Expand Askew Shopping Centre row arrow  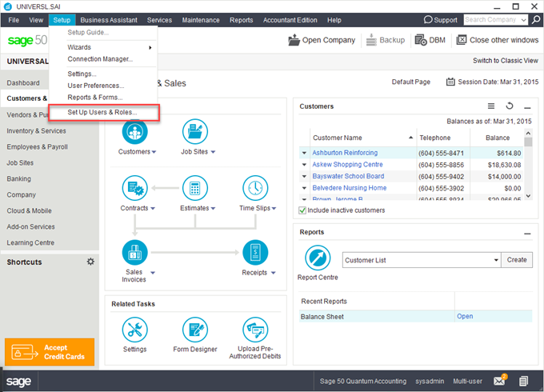[x=304, y=165]
